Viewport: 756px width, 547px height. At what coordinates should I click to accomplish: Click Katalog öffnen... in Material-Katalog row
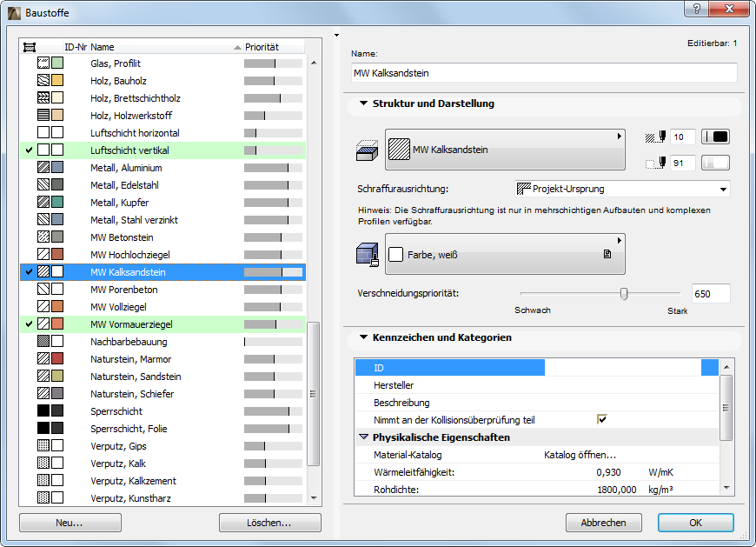point(580,455)
